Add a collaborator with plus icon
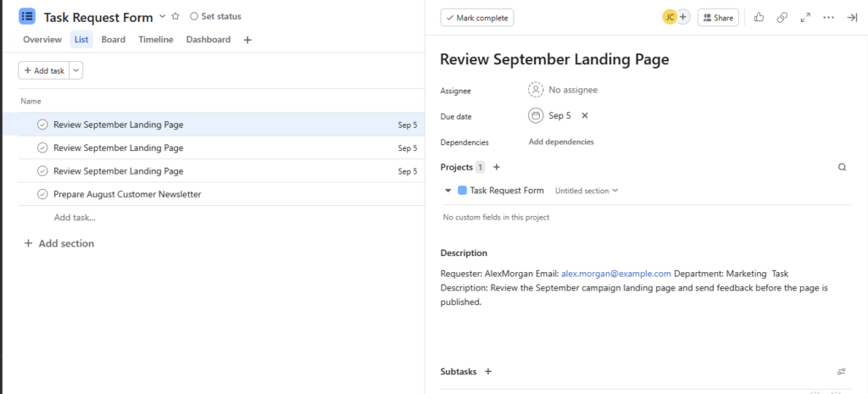 click(683, 18)
